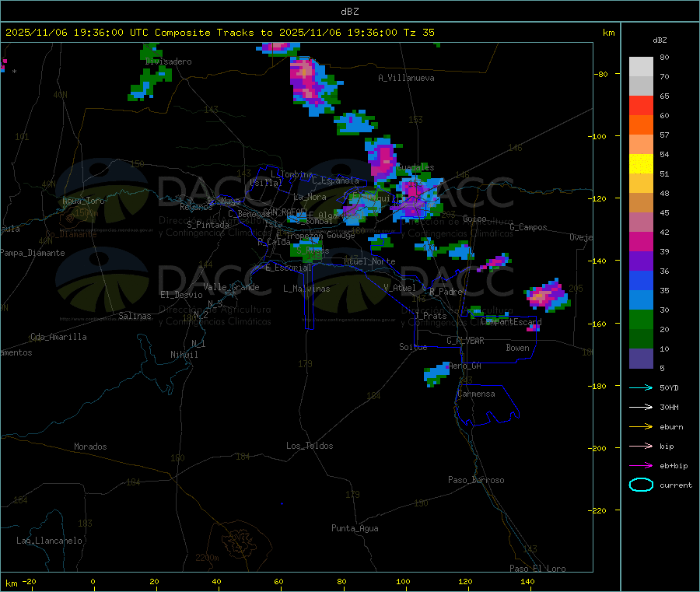Click the eb+bip magenta arrow legend icon
Image resolution: width=700 pixels, height=592 pixels.
coord(641,466)
